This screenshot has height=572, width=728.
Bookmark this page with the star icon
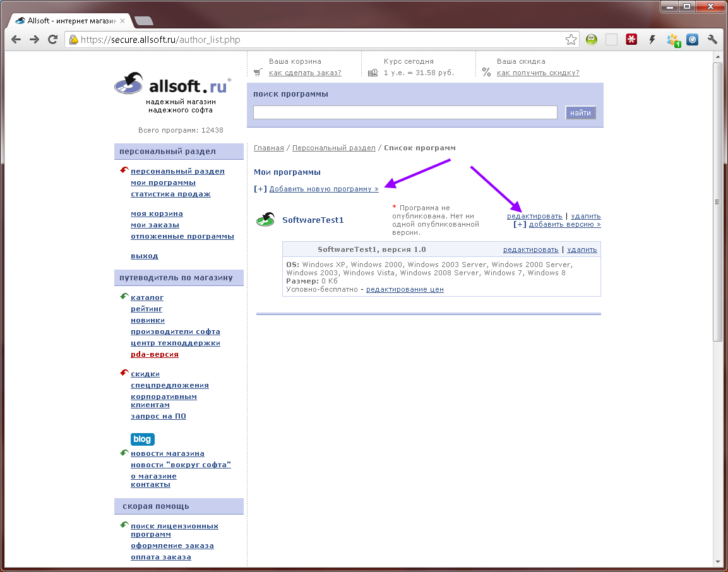[571, 40]
